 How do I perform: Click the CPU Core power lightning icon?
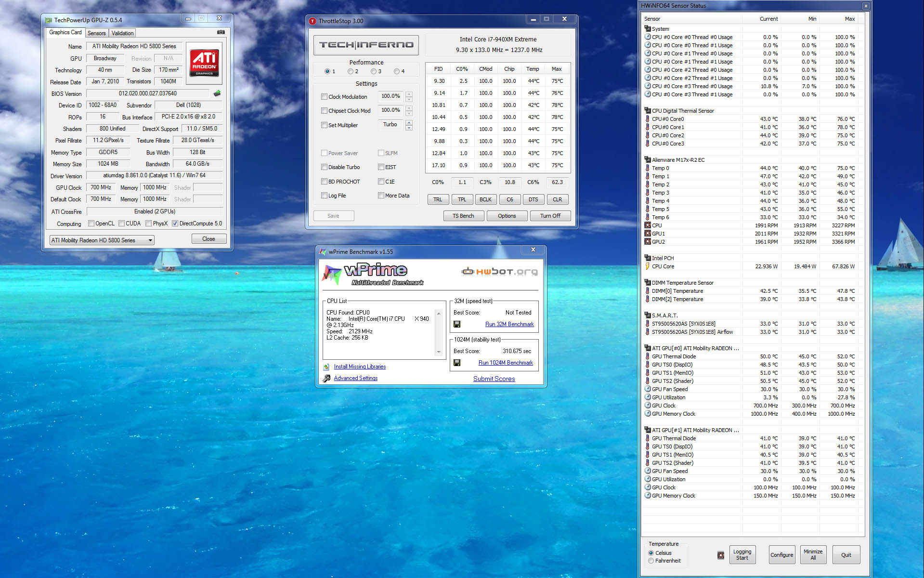648,266
